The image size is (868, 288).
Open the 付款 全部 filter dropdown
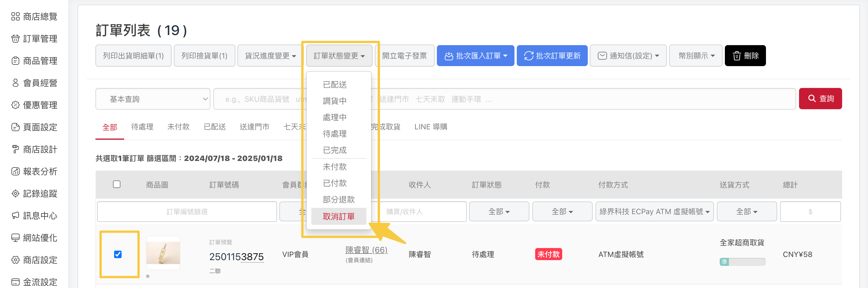point(562,212)
